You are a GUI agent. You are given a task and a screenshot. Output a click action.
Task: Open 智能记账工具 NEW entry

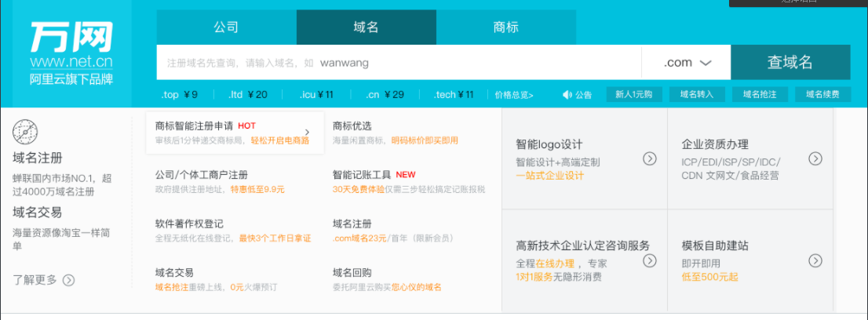pyautogui.click(x=374, y=175)
